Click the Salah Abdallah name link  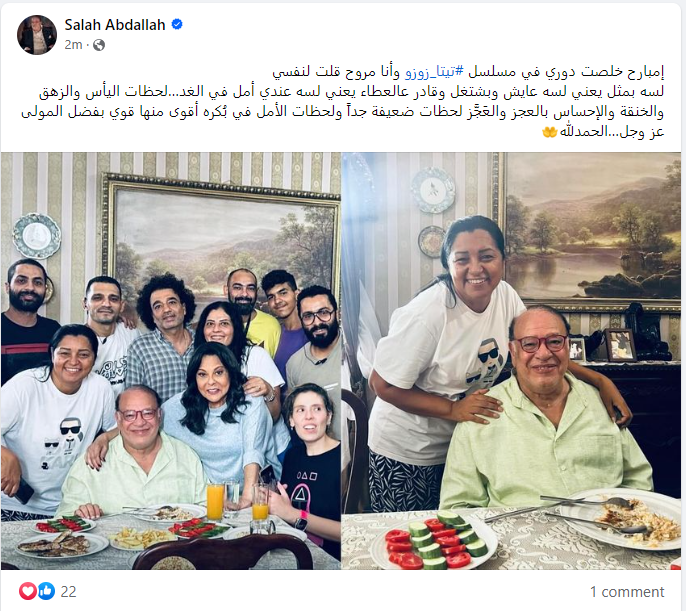[x=115, y=25]
